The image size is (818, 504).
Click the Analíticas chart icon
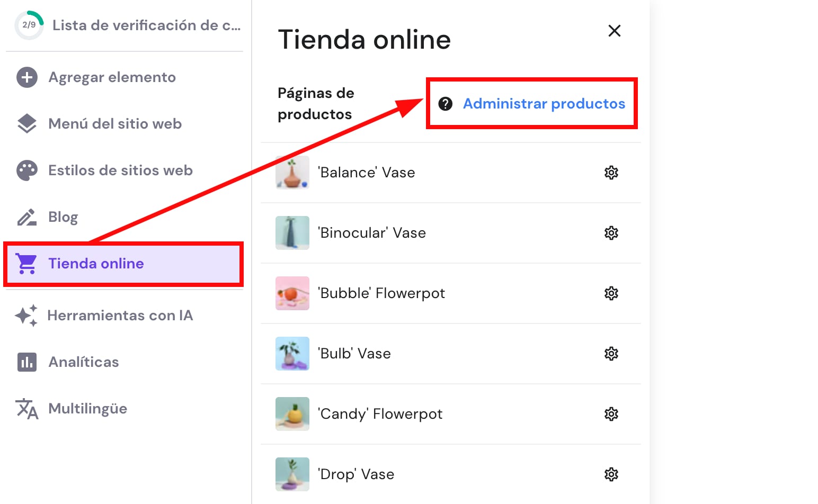click(26, 362)
